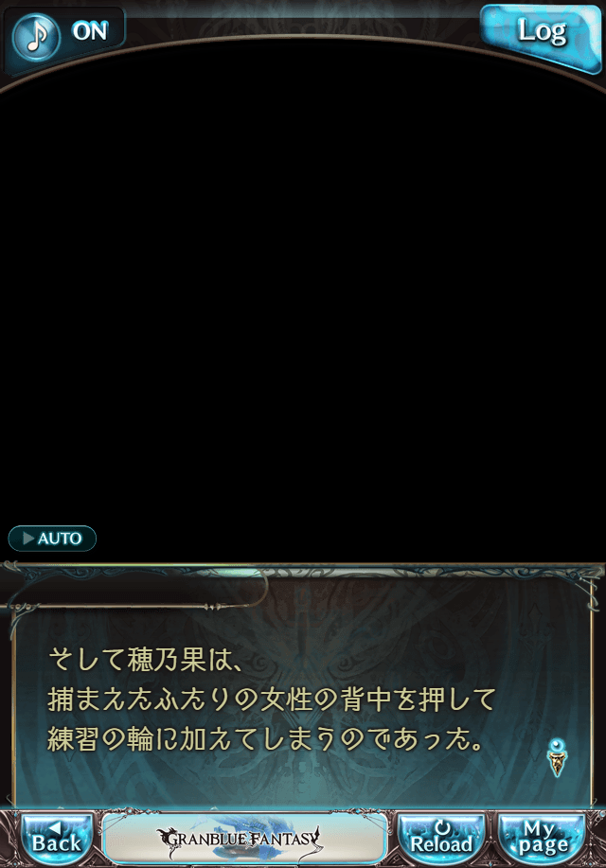
Task: Click the dialogue line そして穂乃果は
Action: pos(144,660)
